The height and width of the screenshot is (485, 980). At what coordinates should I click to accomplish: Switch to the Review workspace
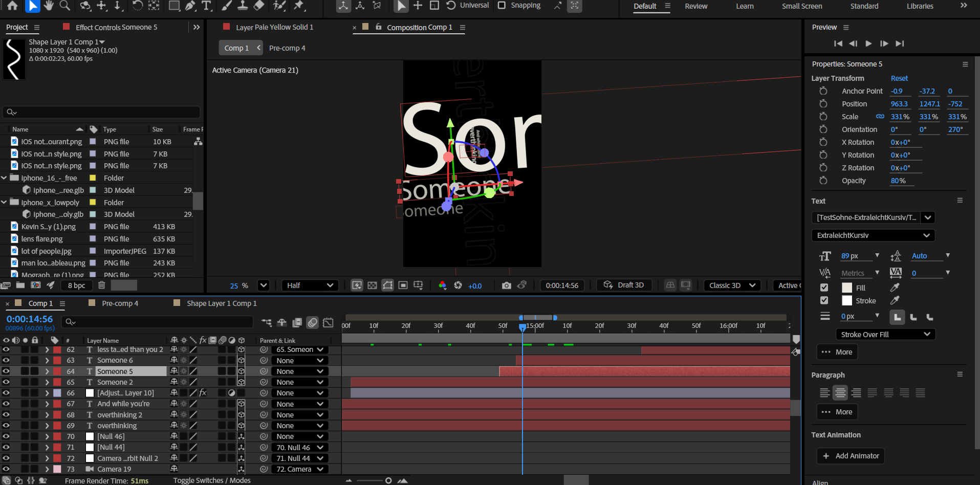[x=696, y=6]
